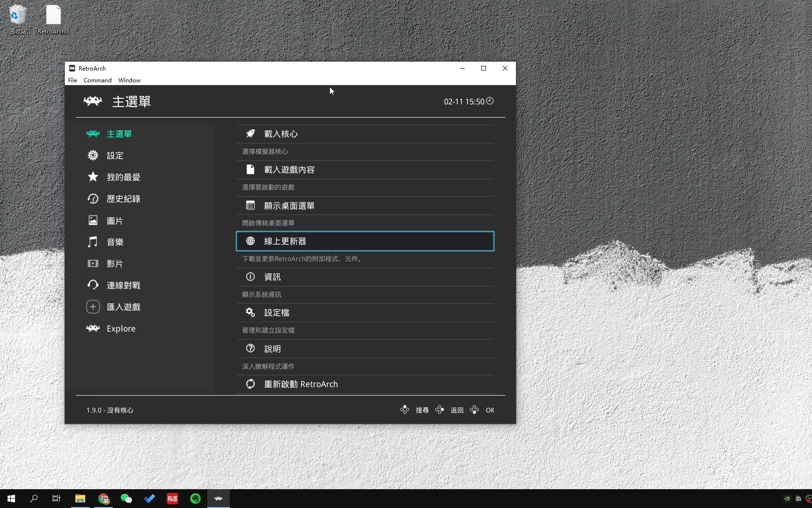The image size is (812, 508).
Task: Select 主選單 in the sidebar
Action: pos(119,134)
